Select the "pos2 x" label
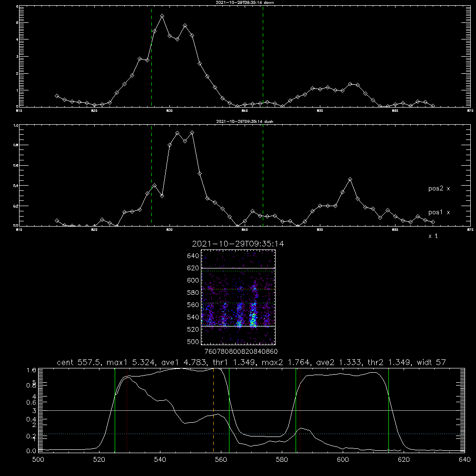Image resolution: width=476 pixels, height=476 pixels. coord(439,188)
